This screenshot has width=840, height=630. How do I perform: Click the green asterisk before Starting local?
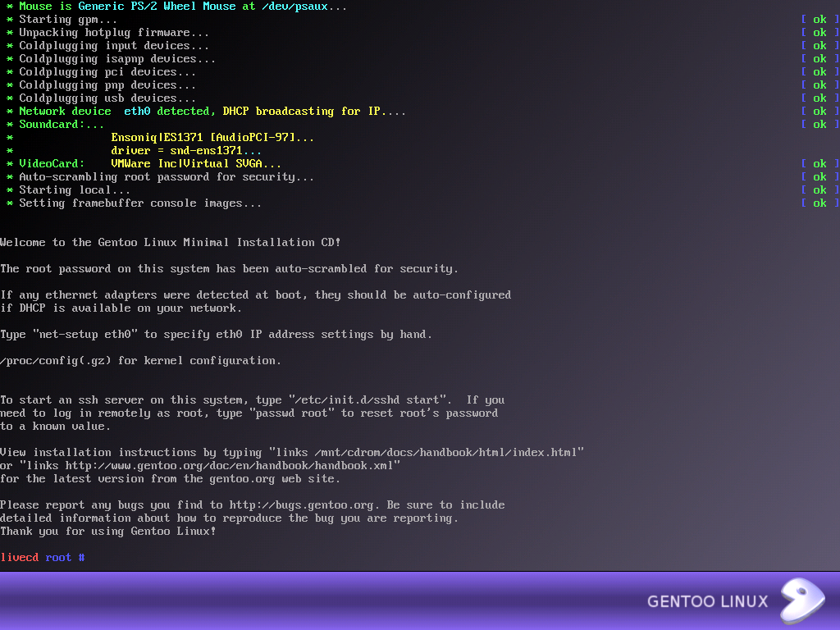[x=9, y=190]
